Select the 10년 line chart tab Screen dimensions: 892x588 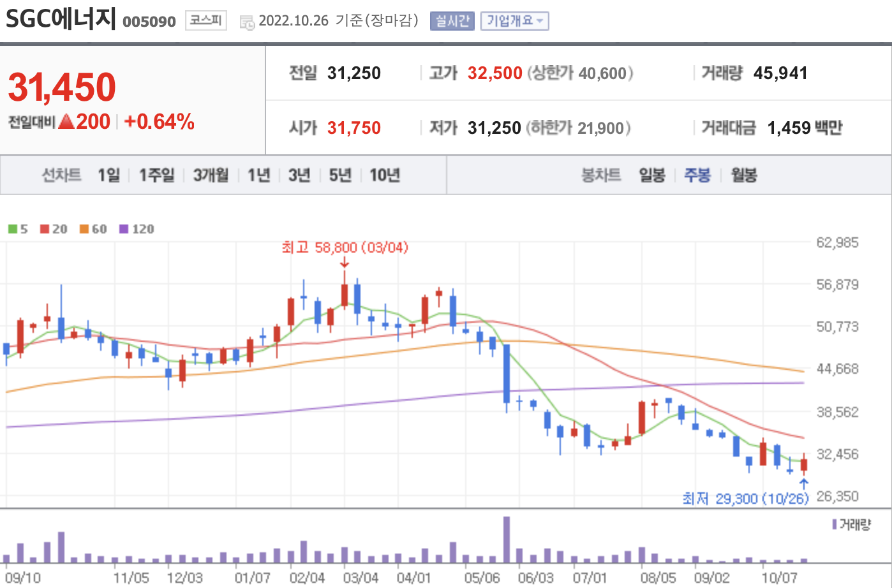point(385,175)
